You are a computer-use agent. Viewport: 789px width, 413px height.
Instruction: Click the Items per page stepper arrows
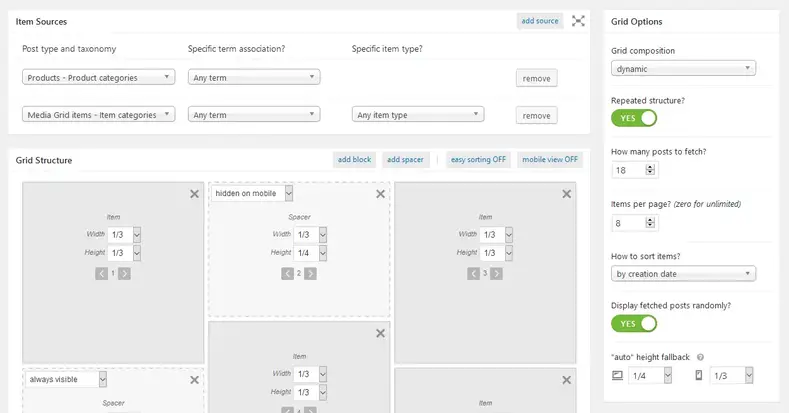[x=650, y=222]
